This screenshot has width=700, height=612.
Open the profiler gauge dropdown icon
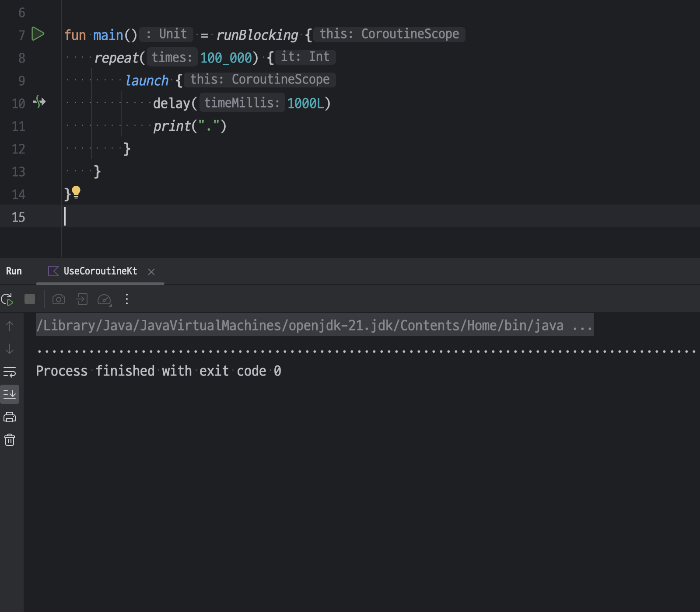pos(105,299)
